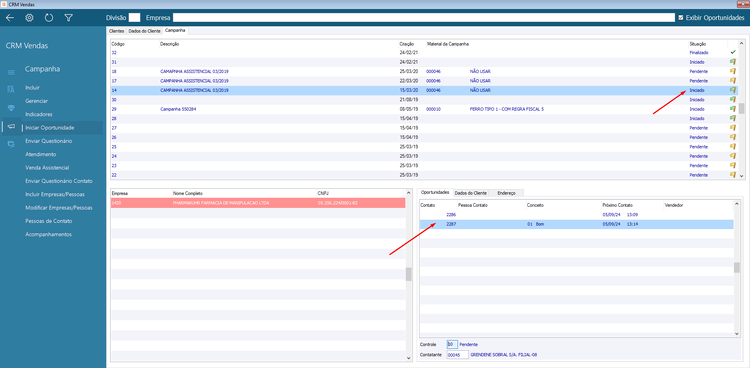Click the yellow flag on campaign 18
The image size is (750, 368).
(x=733, y=71)
